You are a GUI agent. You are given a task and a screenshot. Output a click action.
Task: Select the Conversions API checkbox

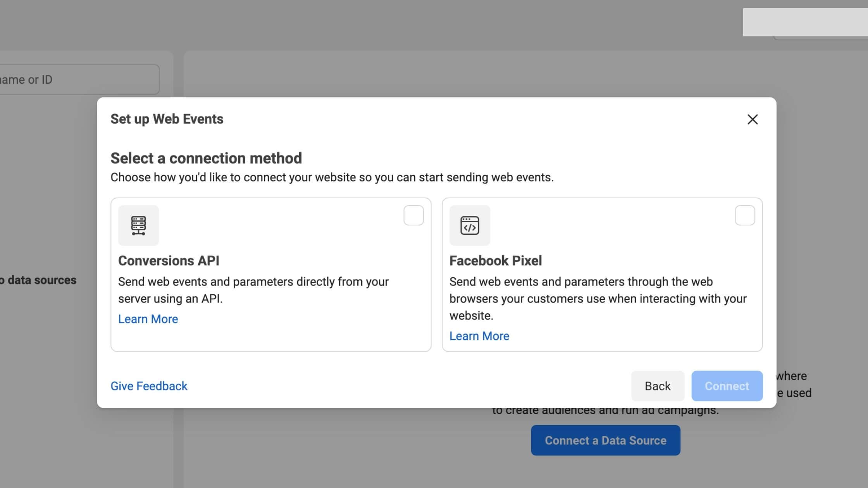[x=413, y=215]
